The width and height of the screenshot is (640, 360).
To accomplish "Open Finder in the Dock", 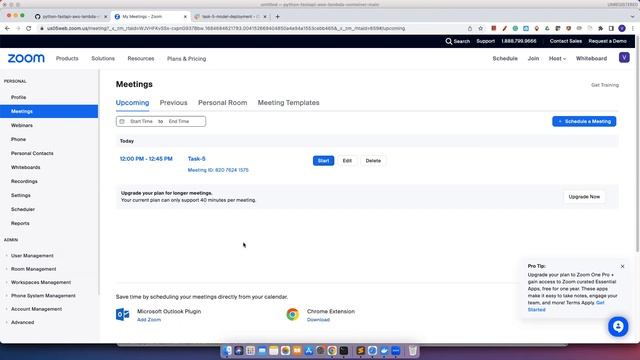I will pyautogui.click(x=227, y=350).
